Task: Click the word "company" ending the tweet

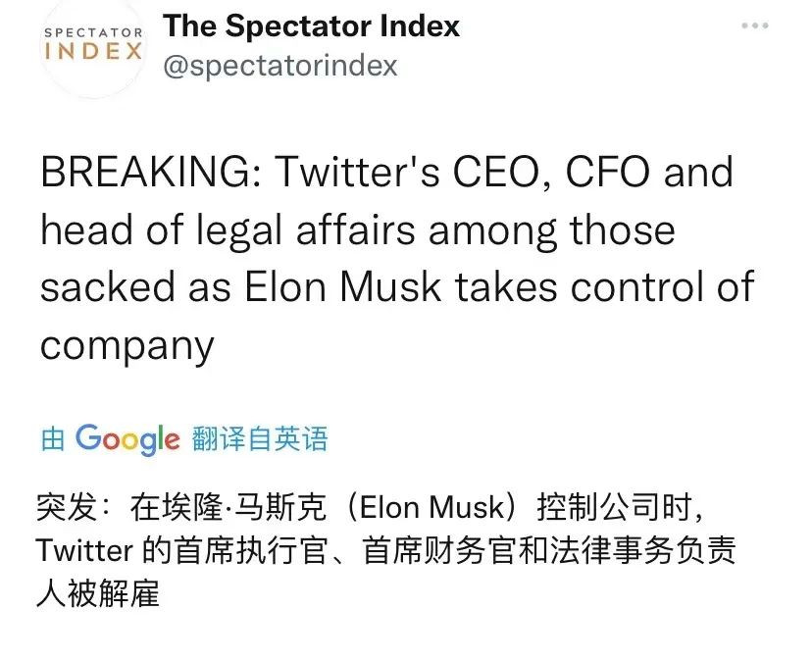Action: click(127, 345)
